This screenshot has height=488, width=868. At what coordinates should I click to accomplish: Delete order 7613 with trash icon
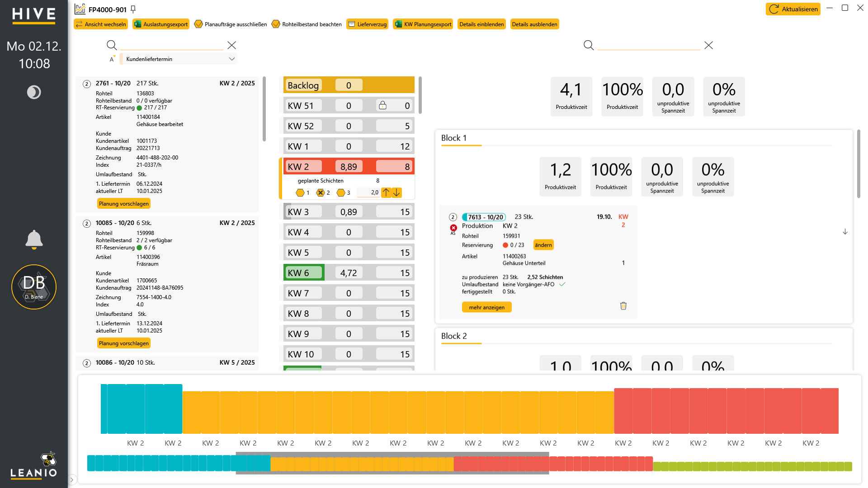(623, 306)
